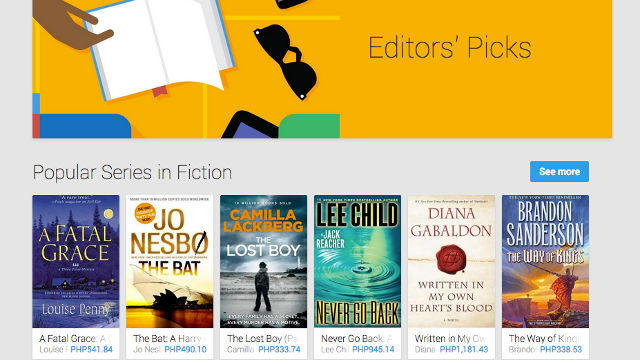Screen dimensions: 640x360
Task: Click Written in My Ow title link
Action: point(451,339)
